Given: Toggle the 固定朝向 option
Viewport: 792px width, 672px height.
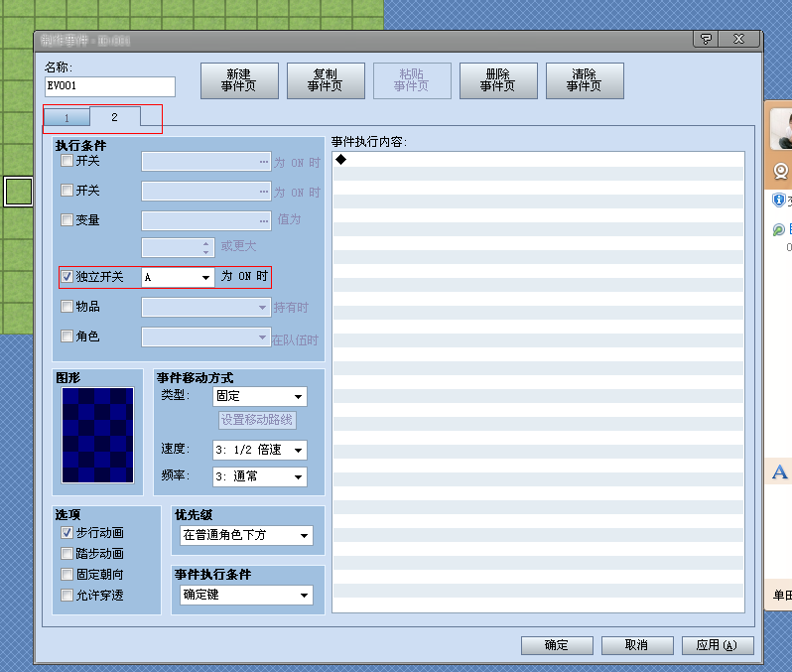Looking at the screenshot, I should (66, 574).
